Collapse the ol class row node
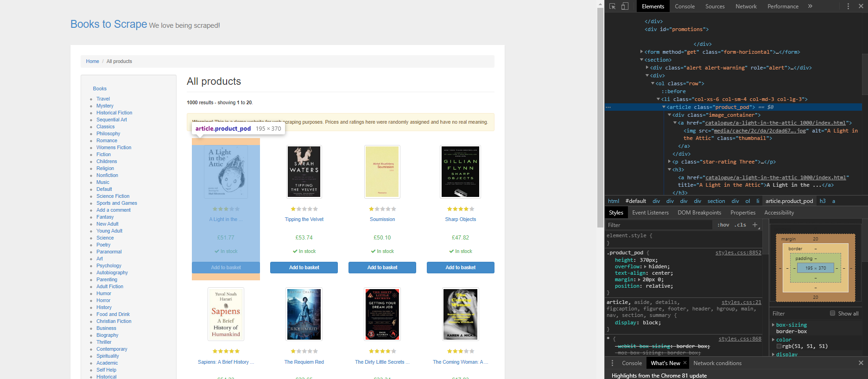 pos(653,83)
